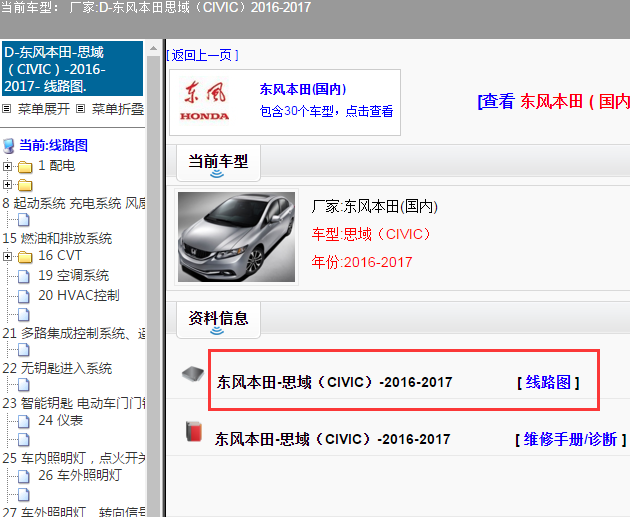The width and height of the screenshot is (630, 517).
Task: Select 菜单折叠 to collapse the menu
Action: coord(118,109)
